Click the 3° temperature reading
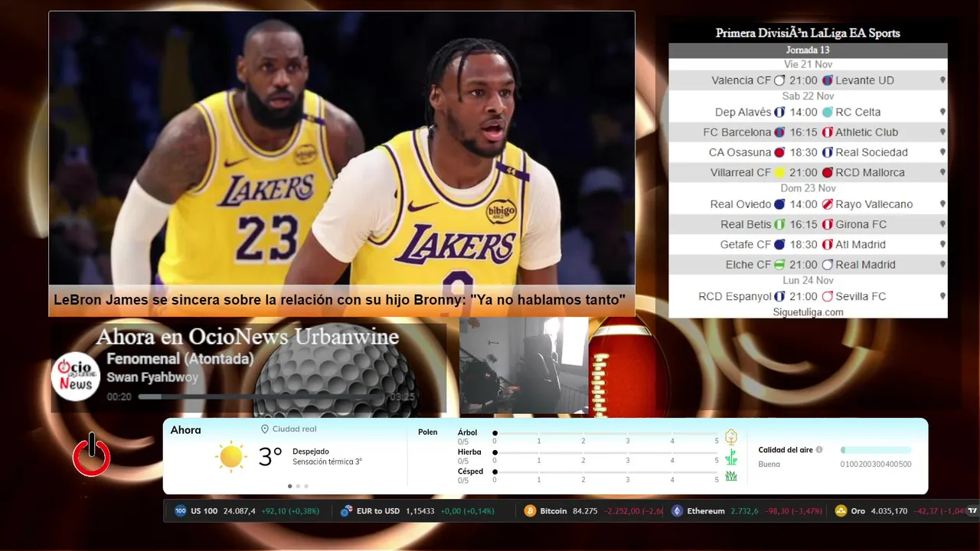 [270, 457]
